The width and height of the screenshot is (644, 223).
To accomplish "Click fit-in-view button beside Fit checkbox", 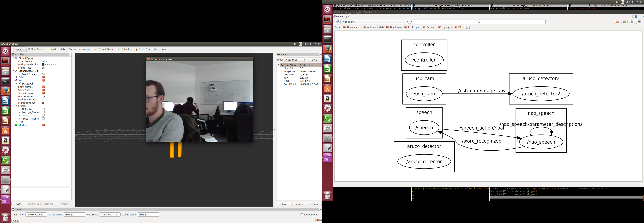I will 466,27.
